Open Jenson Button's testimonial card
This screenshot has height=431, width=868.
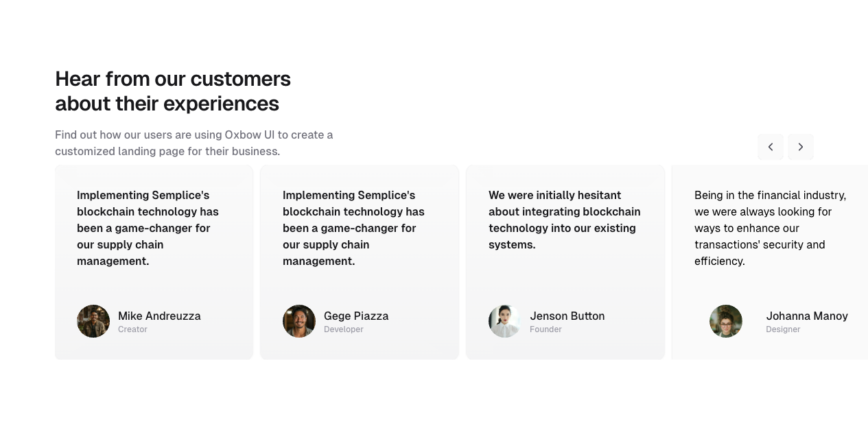click(565, 261)
